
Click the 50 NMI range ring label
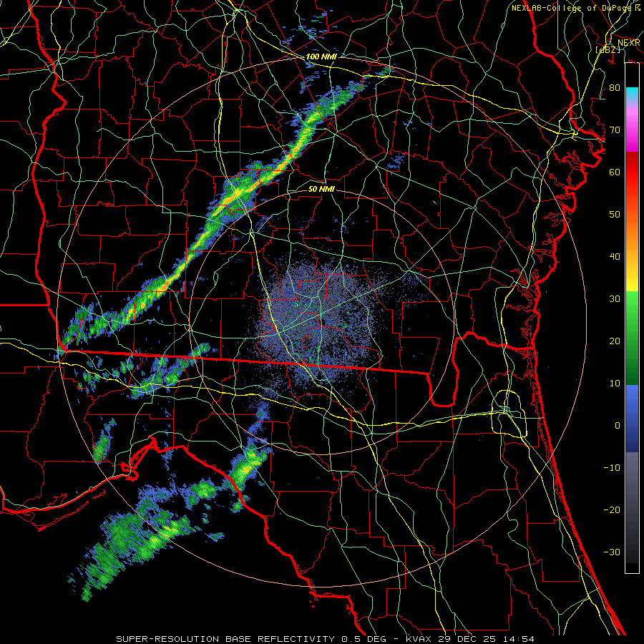[321, 189]
